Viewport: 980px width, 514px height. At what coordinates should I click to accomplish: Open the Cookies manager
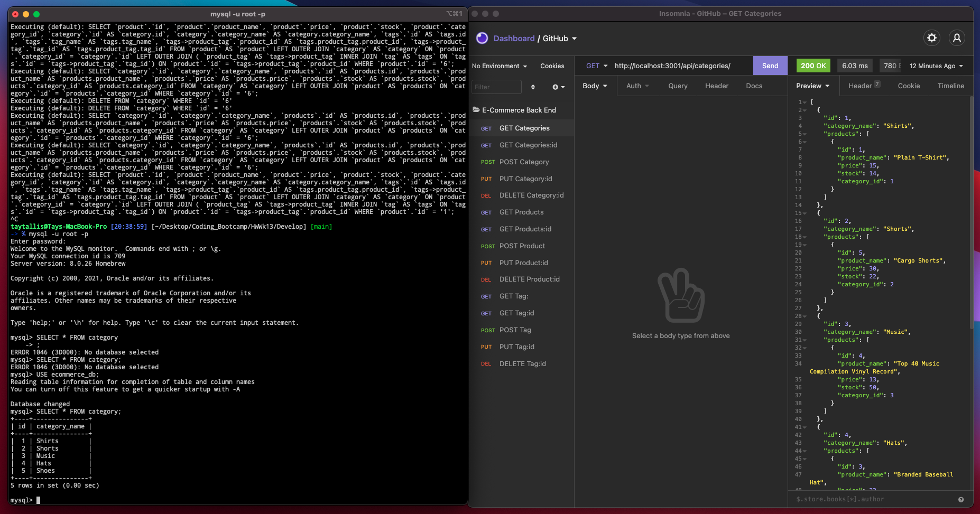tap(551, 66)
